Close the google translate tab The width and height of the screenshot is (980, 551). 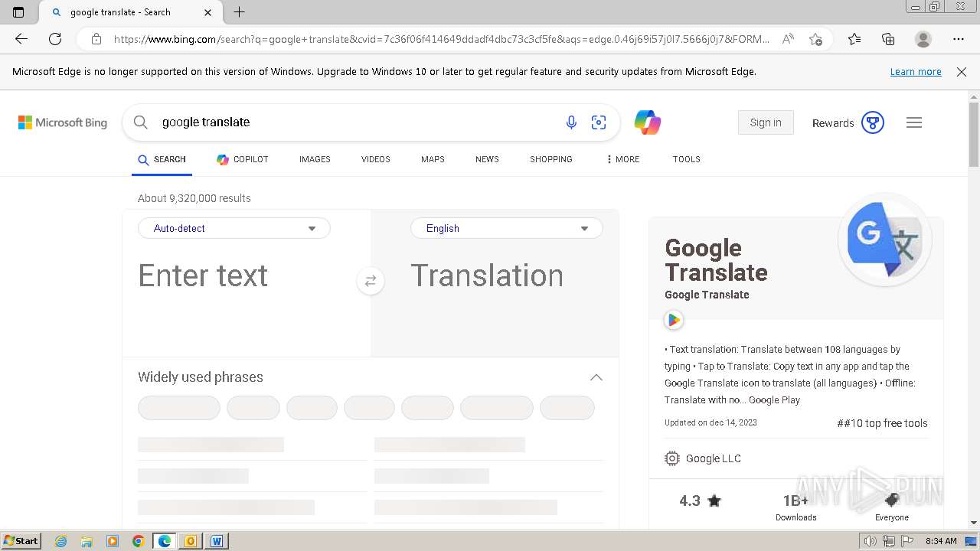[208, 12]
